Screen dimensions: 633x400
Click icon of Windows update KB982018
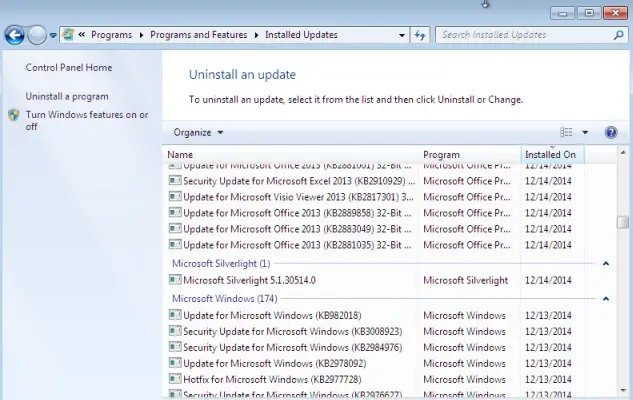tap(175, 315)
